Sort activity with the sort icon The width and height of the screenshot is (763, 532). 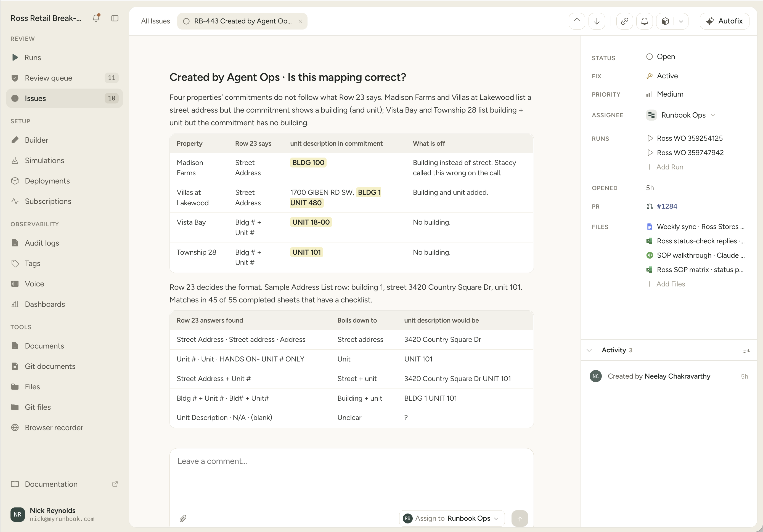(746, 350)
